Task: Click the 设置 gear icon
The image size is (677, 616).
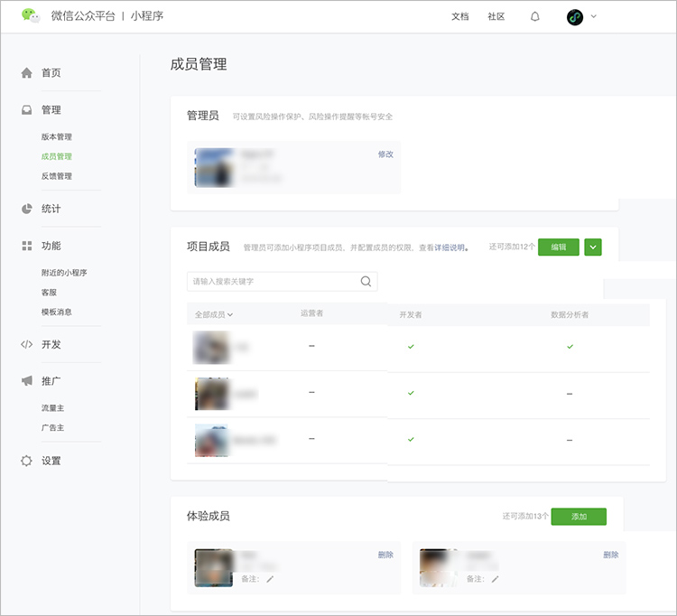Action: tap(27, 461)
